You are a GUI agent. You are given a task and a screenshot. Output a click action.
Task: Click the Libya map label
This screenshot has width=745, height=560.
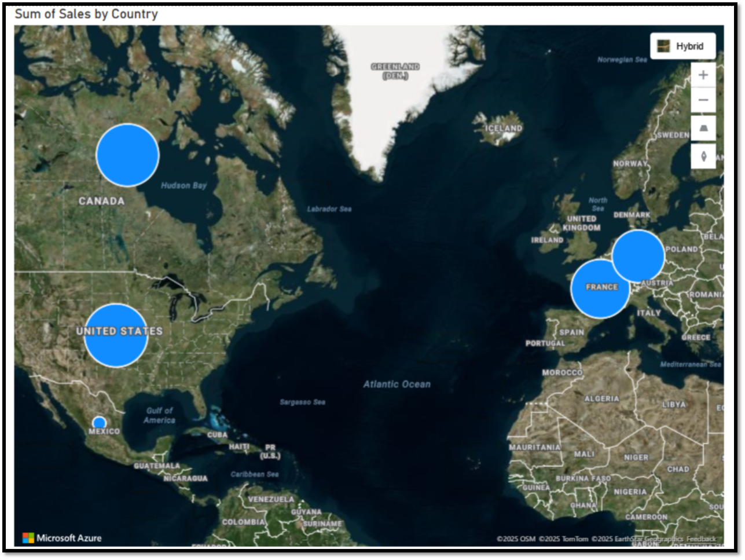click(x=674, y=404)
